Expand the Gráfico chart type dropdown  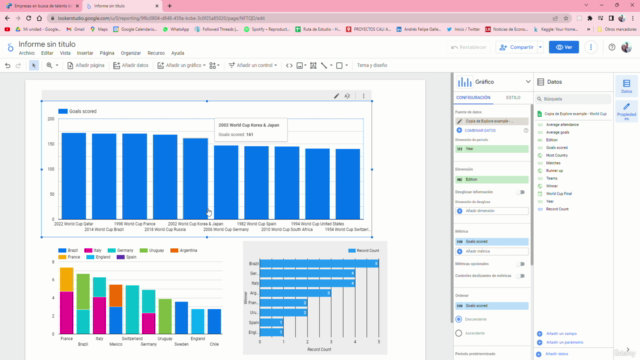pyautogui.click(x=528, y=82)
